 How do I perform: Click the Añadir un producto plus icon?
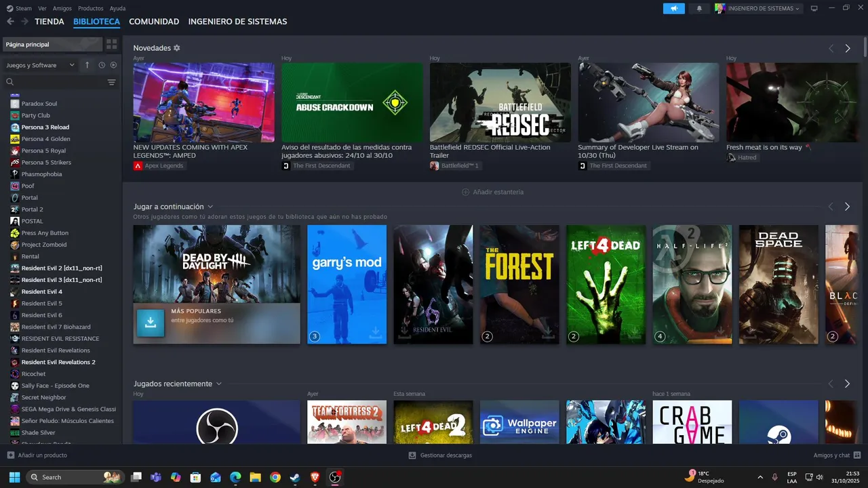click(10, 455)
